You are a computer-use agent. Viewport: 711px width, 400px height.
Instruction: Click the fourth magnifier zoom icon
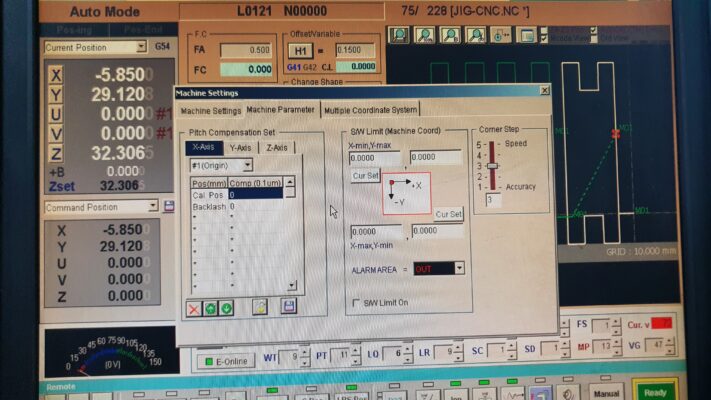tap(475, 35)
